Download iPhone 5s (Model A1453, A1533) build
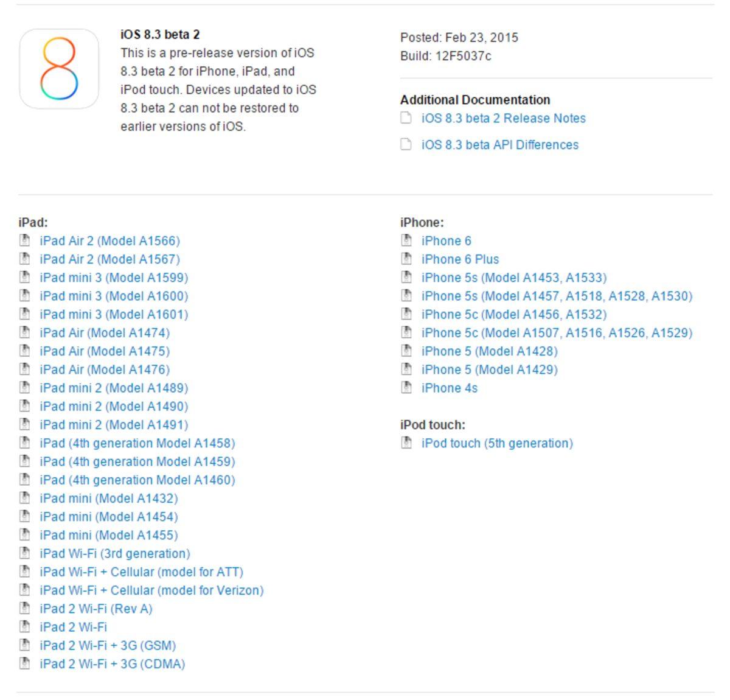 514,278
